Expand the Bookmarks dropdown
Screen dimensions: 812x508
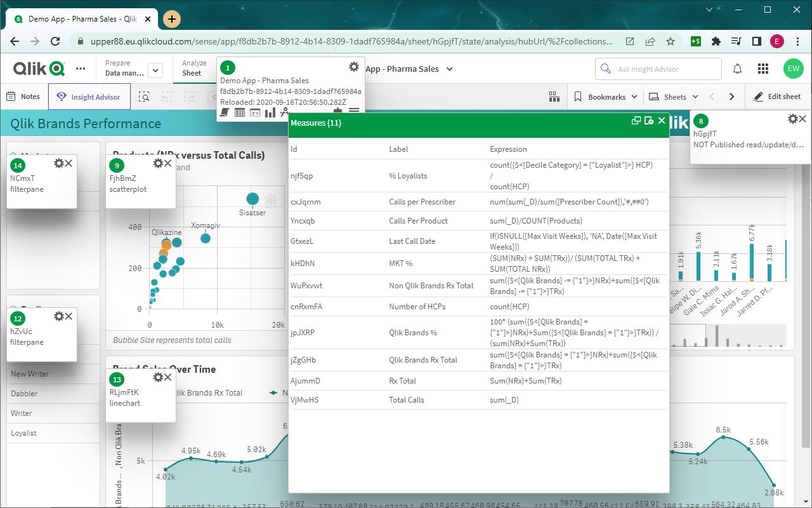[606, 97]
